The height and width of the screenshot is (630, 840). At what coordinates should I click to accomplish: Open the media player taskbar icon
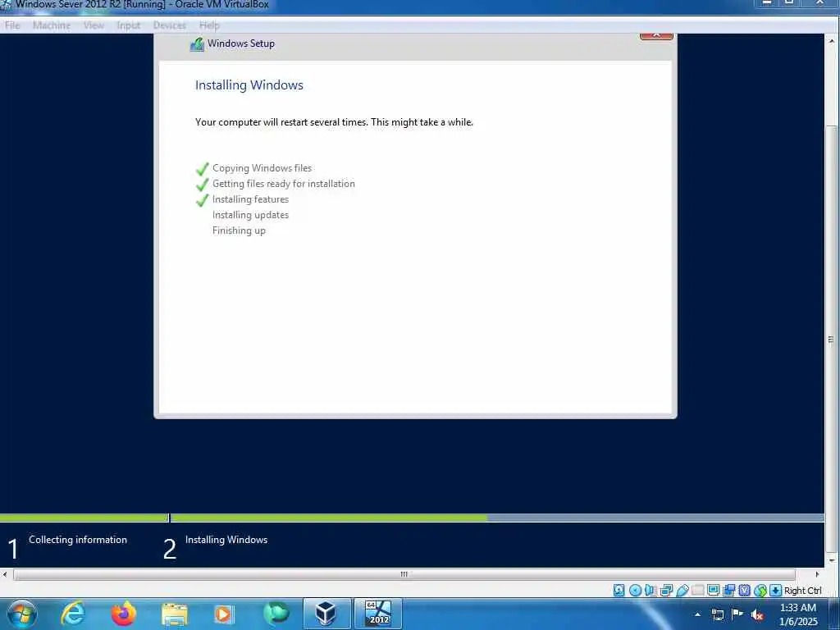tap(223, 614)
